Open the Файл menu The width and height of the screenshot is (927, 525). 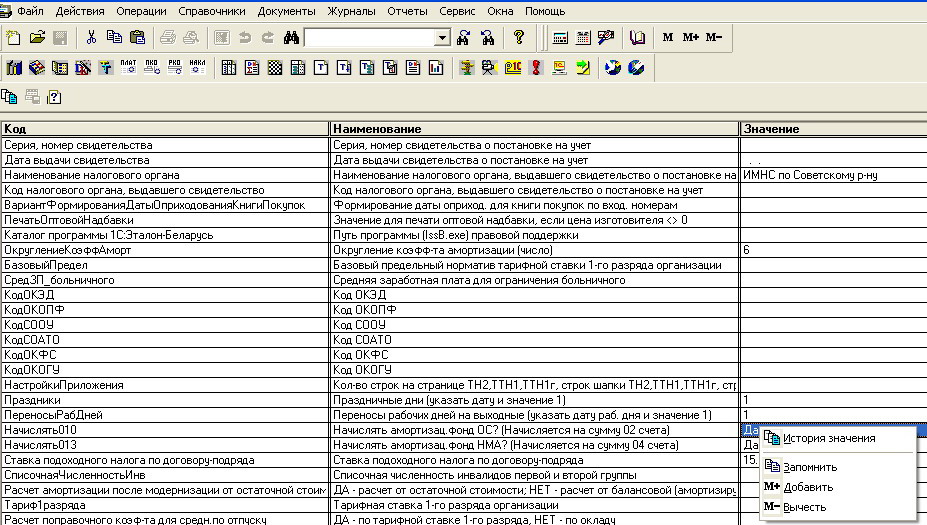[30, 11]
